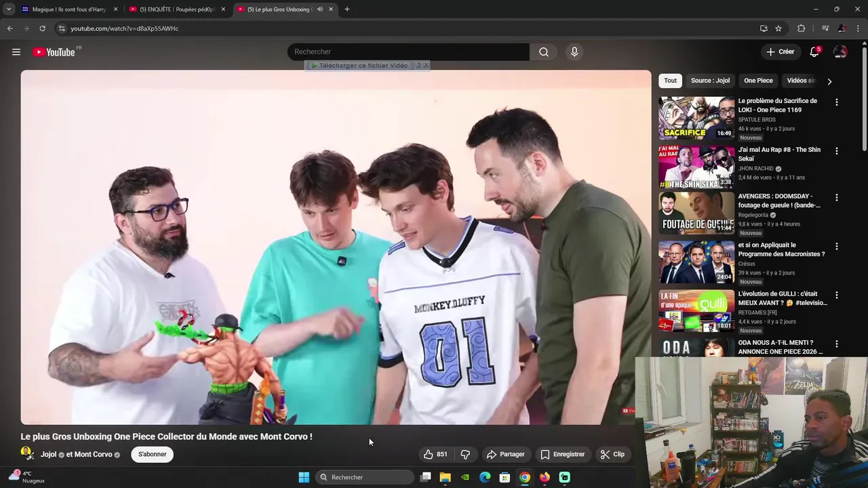Open the NVIDIA app from the taskbar
Viewport: 868px width, 488px height.
(465, 477)
